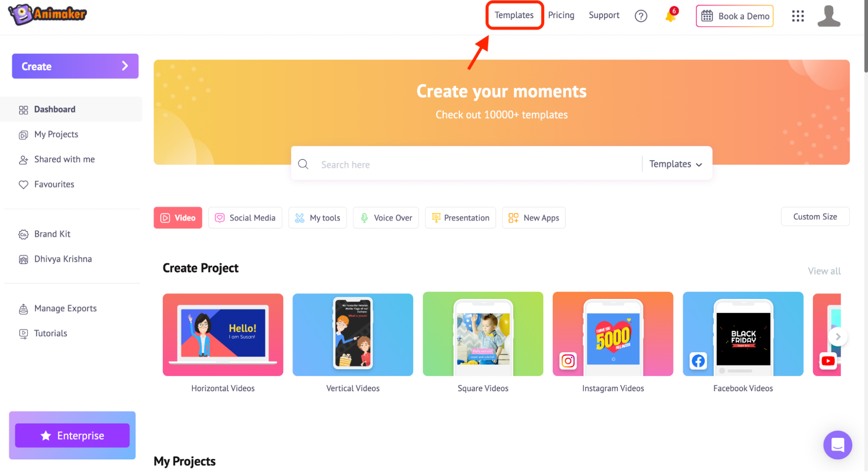Click the Book a Demo button

coord(736,15)
